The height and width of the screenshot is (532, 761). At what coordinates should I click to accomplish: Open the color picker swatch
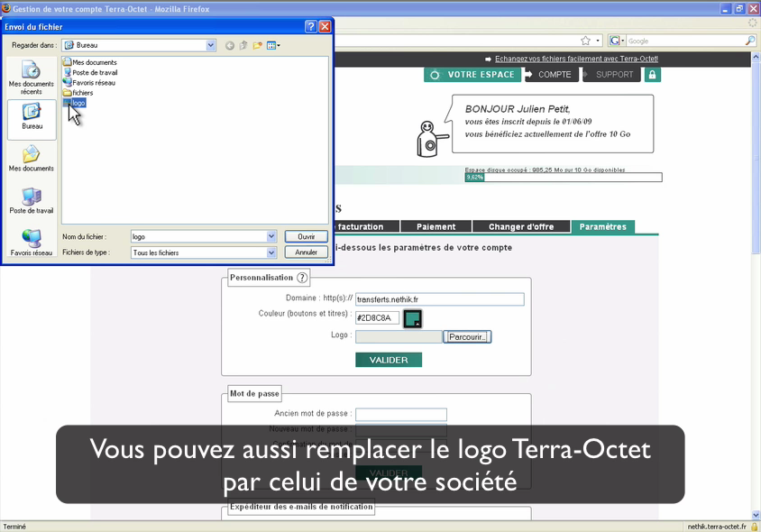[413, 318]
